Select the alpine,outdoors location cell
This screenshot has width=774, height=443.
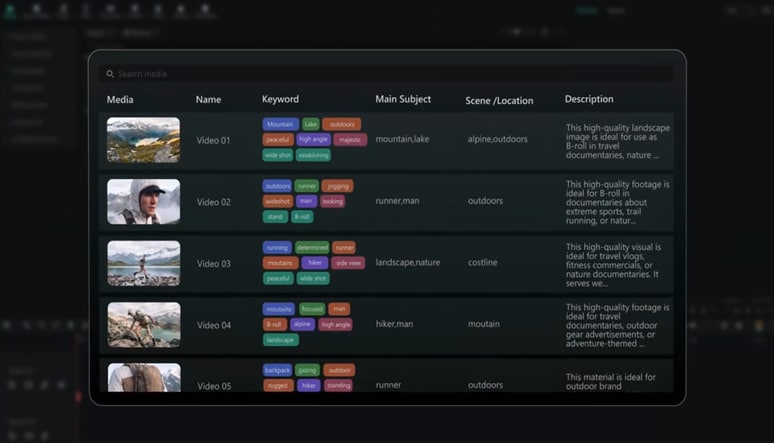[x=498, y=139]
